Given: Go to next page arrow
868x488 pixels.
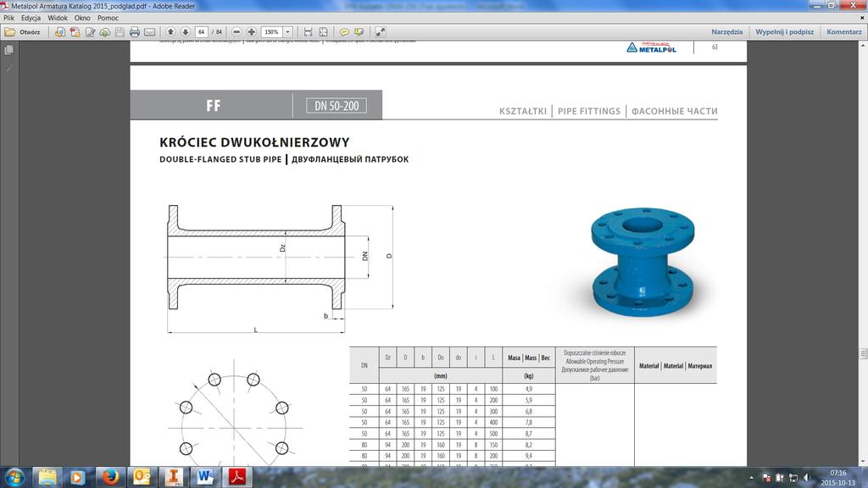Looking at the screenshot, I should pos(186,32).
